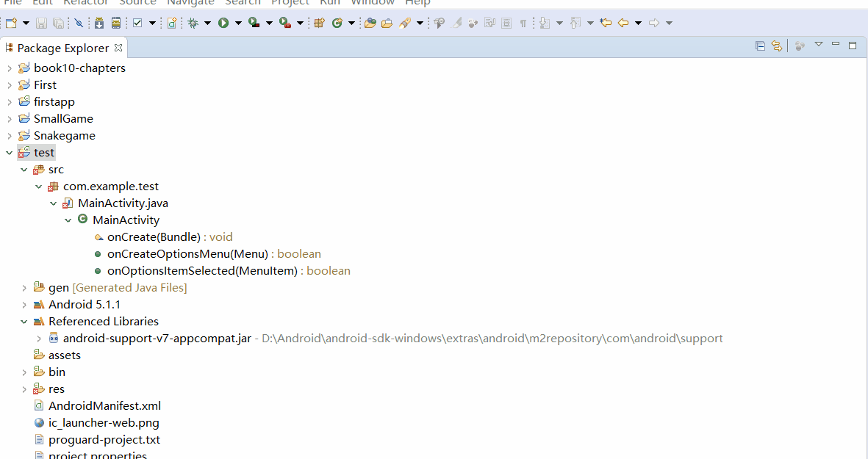Screen dimensions: 868x459
Task: Open the Back history dropdown arrow
Action: [x=638, y=24]
